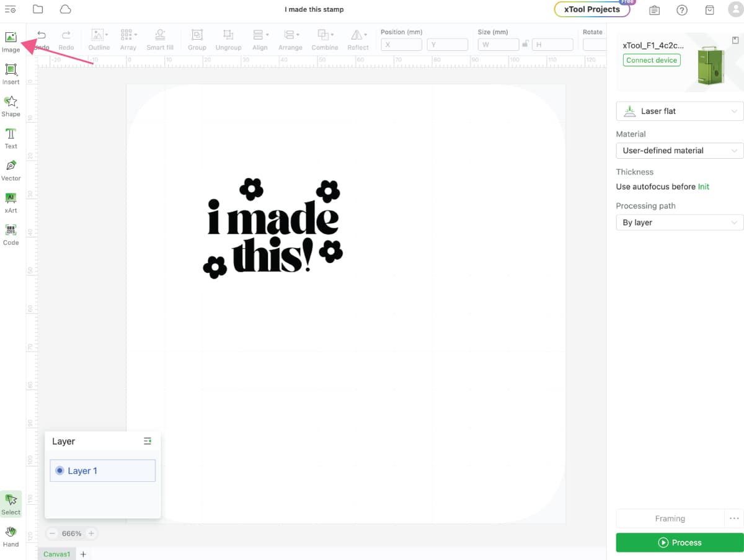Open the User-defined material dropdown

[x=680, y=151]
